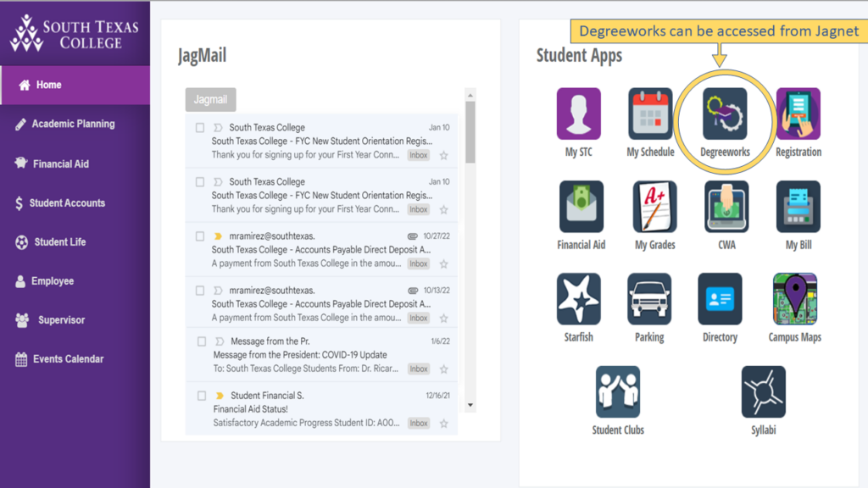Click Inbox label on COVID-19 Update email

tap(419, 369)
